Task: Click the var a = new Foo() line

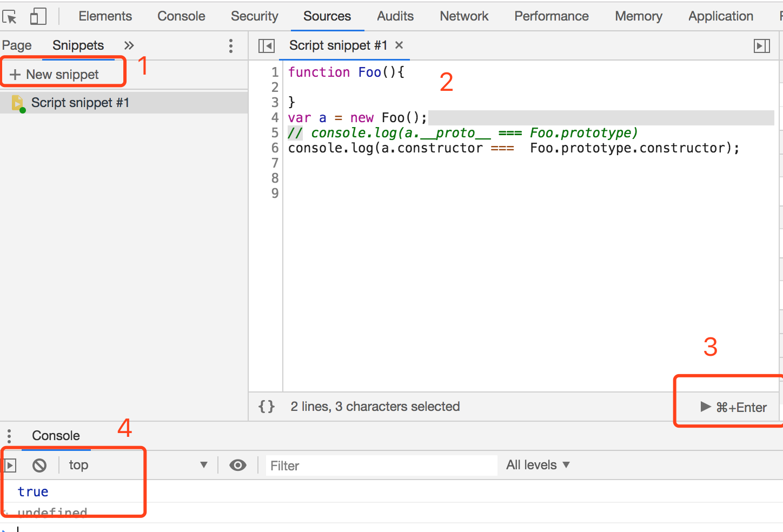Action: pos(357,118)
